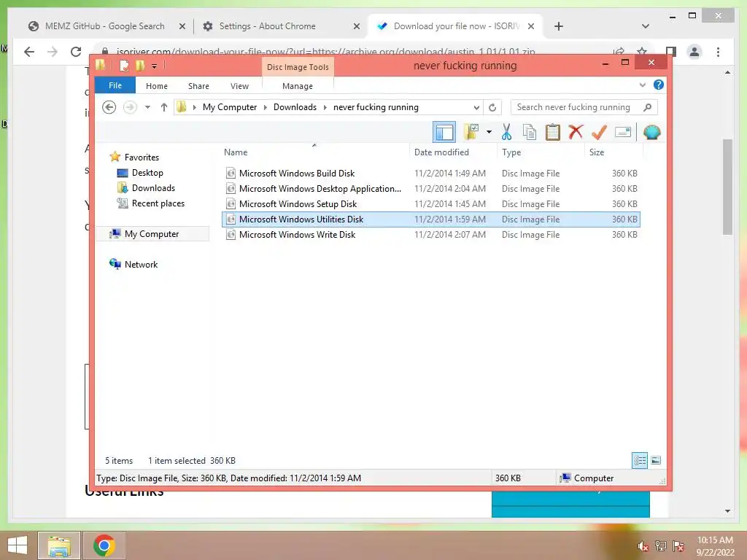The height and width of the screenshot is (560, 747).
Task: Toggle the preview pane layout button
Action: 444,132
